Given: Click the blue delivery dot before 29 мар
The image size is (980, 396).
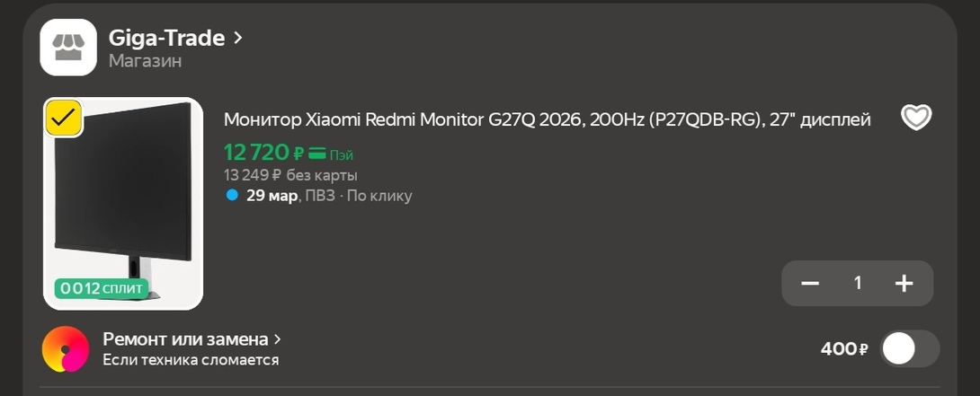Looking at the screenshot, I should [232, 195].
